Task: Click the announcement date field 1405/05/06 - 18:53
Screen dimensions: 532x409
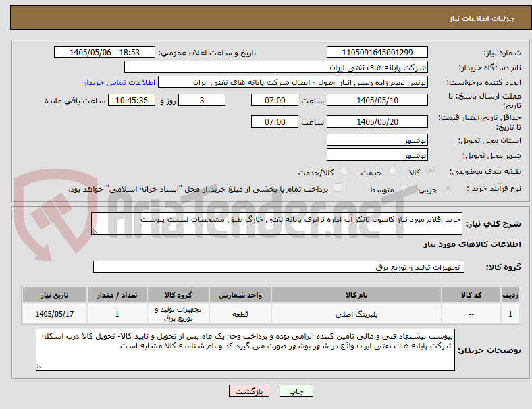Action: (x=105, y=52)
